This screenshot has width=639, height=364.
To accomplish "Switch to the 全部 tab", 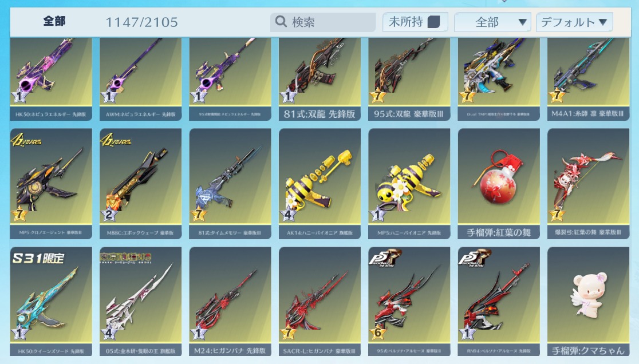I will 54,21.
